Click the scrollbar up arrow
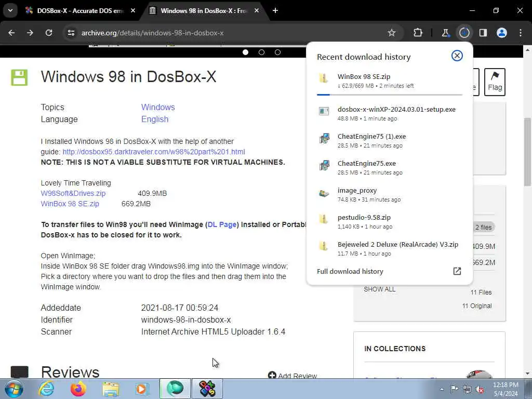Viewport: 532px width, 399px height. [x=528, y=50]
